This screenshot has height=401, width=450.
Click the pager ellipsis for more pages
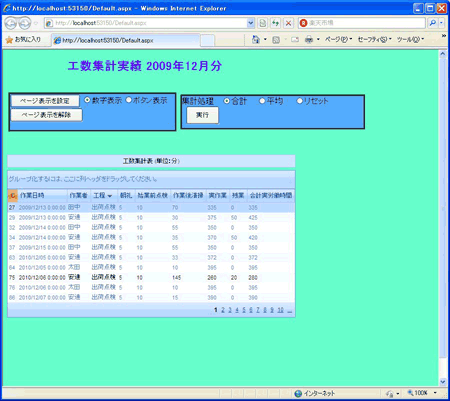coord(289,311)
